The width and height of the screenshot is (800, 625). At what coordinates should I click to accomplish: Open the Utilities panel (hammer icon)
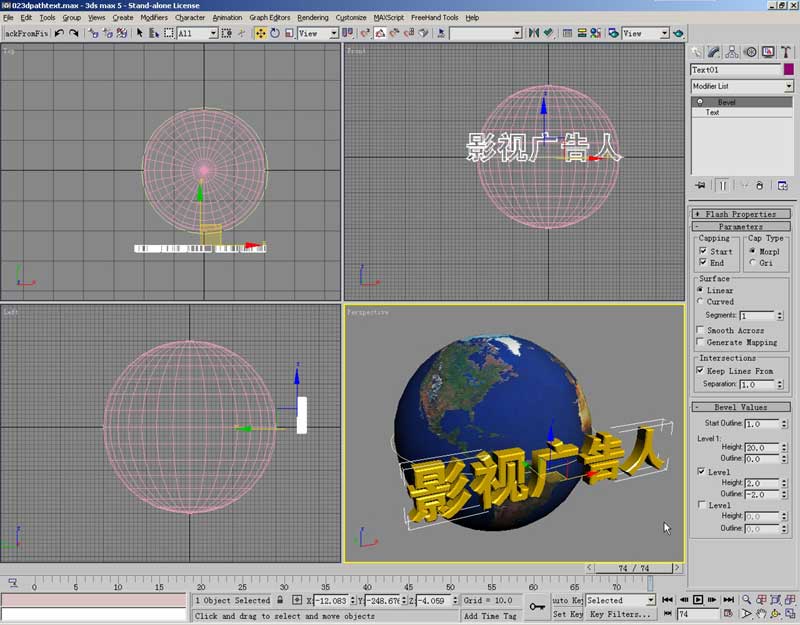(786, 52)
